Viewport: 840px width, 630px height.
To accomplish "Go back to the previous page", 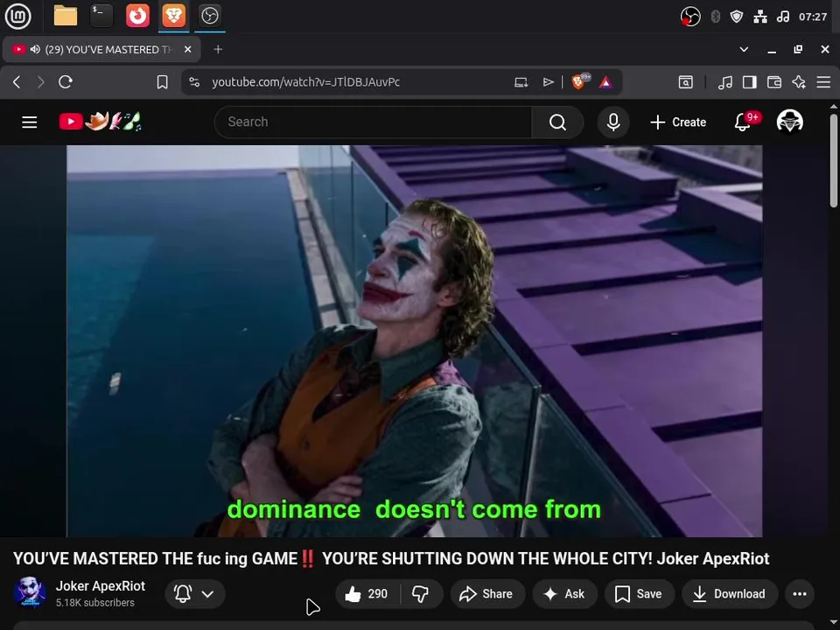I will 17,82.
